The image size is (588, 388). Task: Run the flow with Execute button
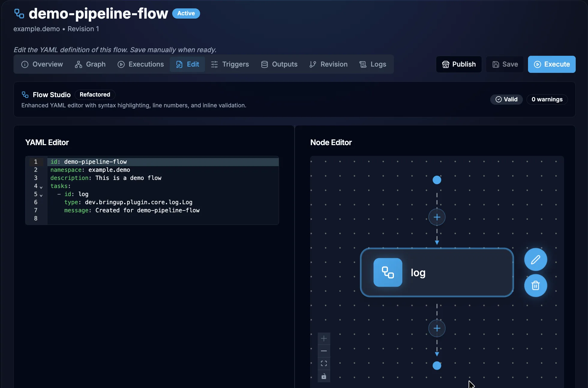tap(552, 64)
